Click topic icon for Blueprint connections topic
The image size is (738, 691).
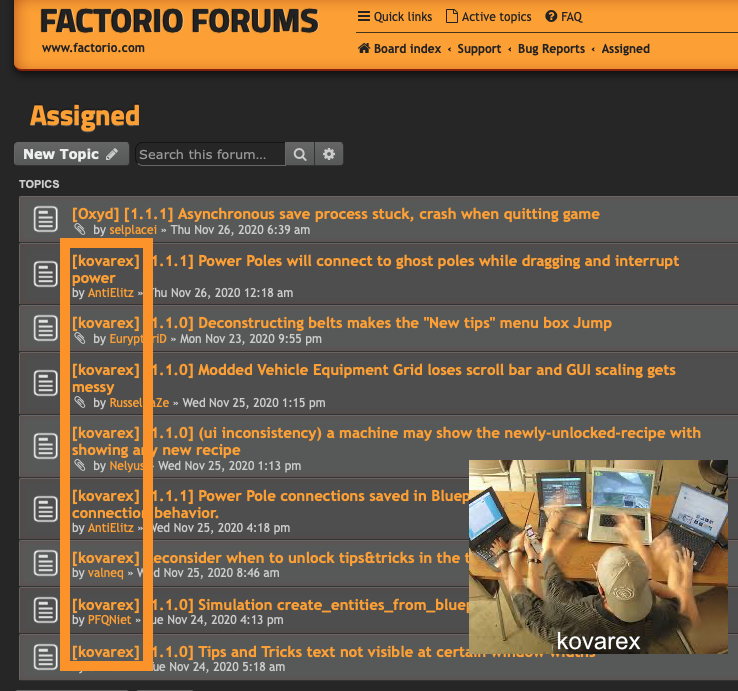[x=46, y=509]
